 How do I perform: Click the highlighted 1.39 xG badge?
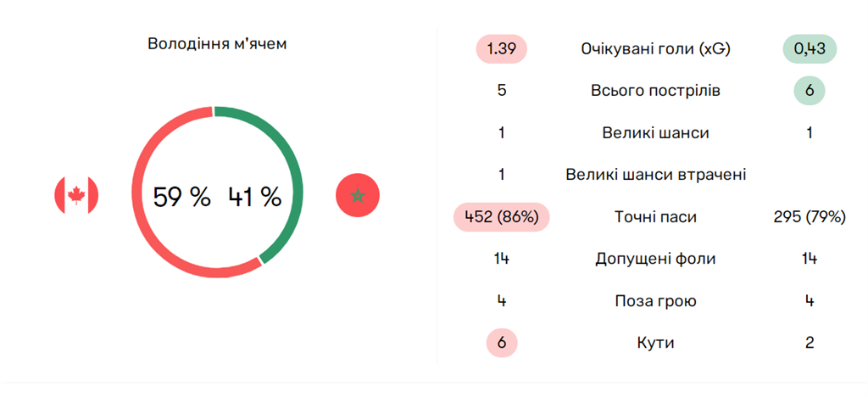coord(502,48)
